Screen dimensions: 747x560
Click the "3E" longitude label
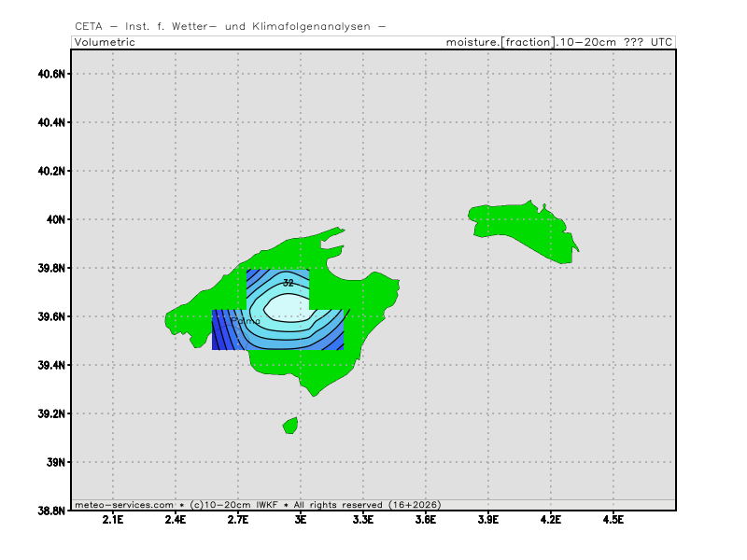point(301,520)
